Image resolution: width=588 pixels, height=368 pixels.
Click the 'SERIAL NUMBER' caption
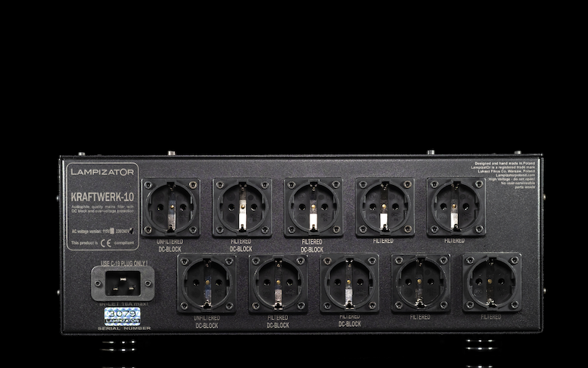click(124, 328)
